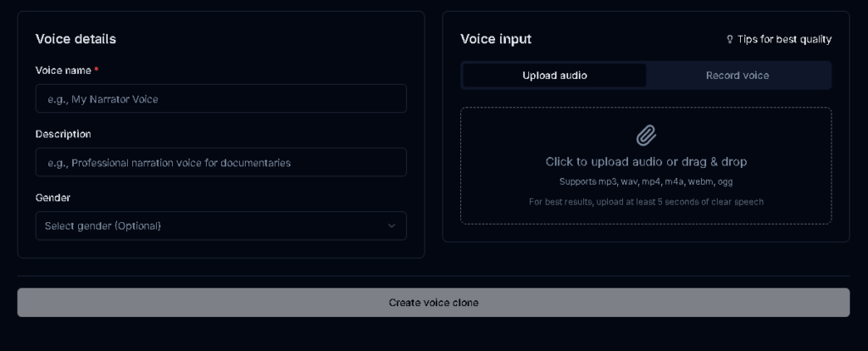
Task: Click the Voice name label
Action: click(63, 70)
